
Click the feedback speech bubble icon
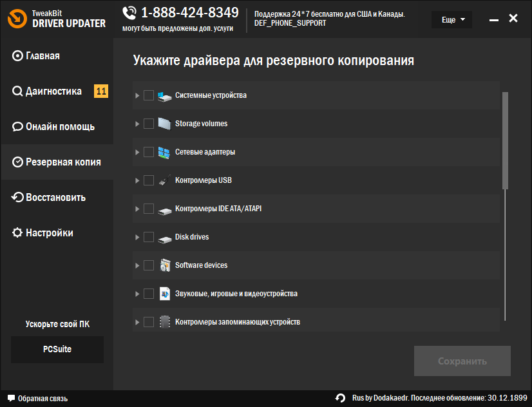11,398
